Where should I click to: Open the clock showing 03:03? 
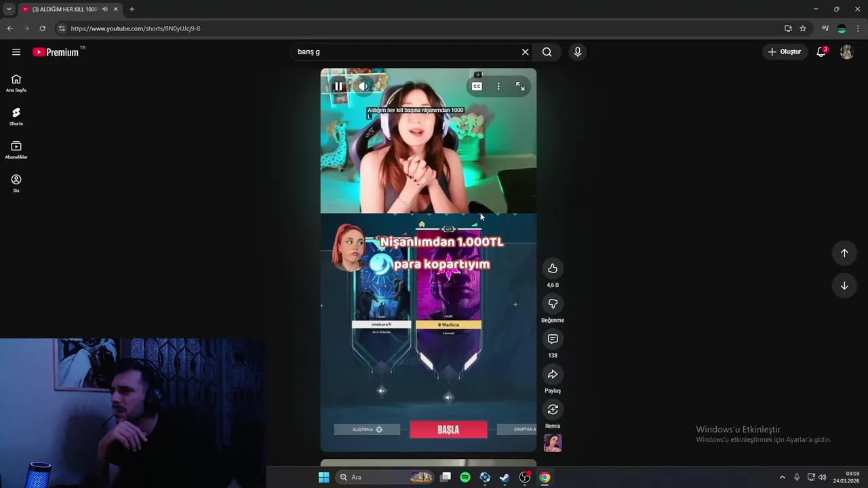click(847, 477)
